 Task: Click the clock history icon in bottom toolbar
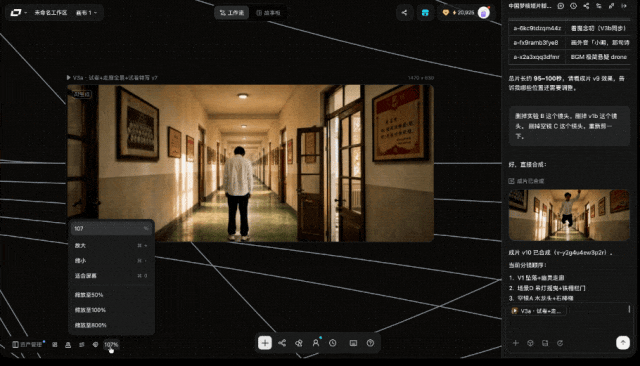click(333, 343)
